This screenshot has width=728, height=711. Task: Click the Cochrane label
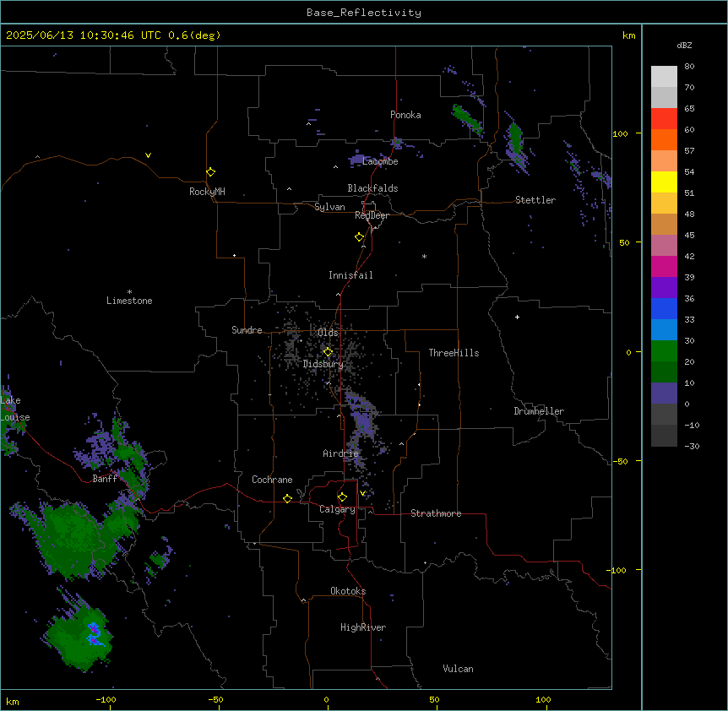tap(272, 480)
